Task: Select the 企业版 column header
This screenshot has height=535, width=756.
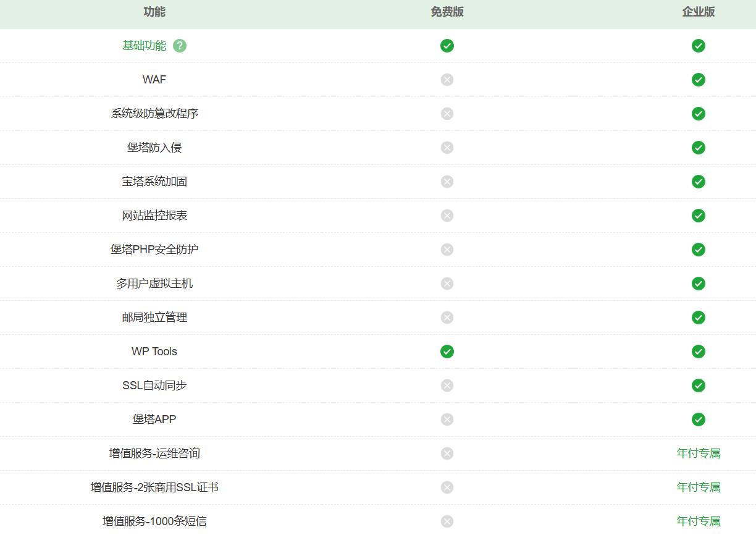Action: click(699, 12)
